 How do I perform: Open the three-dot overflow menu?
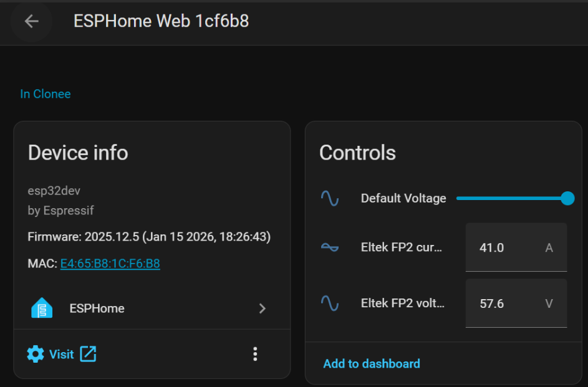(255, 354)
